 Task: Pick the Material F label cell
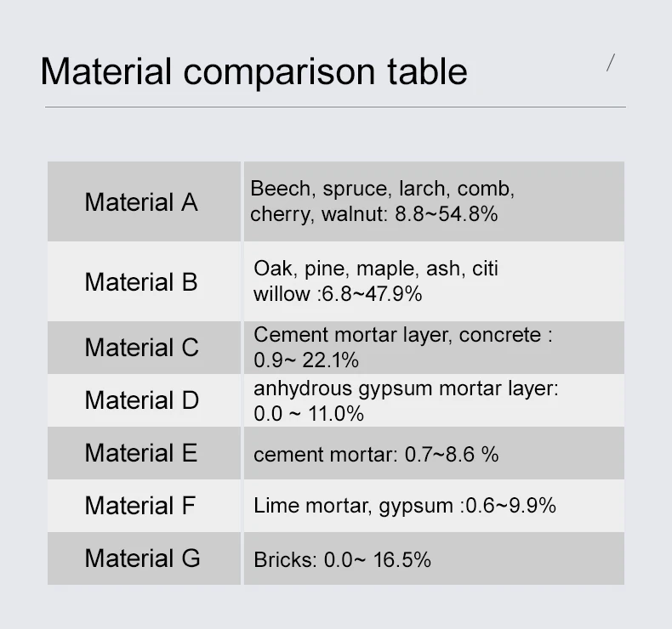click(x=140, y=506)
